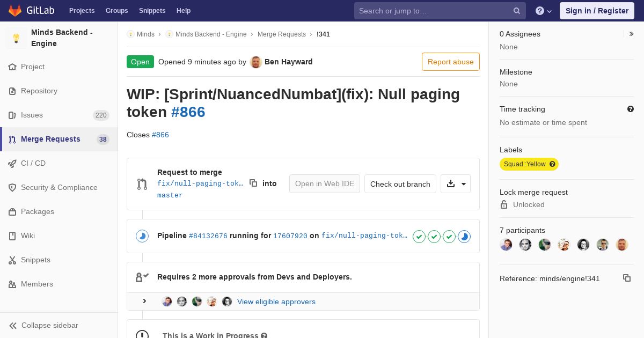Open Closes #866 issue link
644x338 pixels.
pyautogui.click(x=160, y=135)
